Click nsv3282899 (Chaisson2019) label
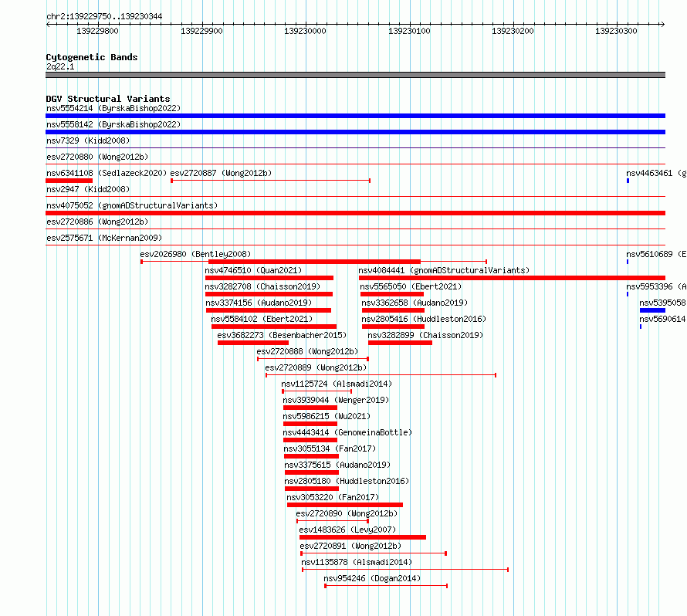Viewport: 687px width, 616px height. click(x=425, y=335)
